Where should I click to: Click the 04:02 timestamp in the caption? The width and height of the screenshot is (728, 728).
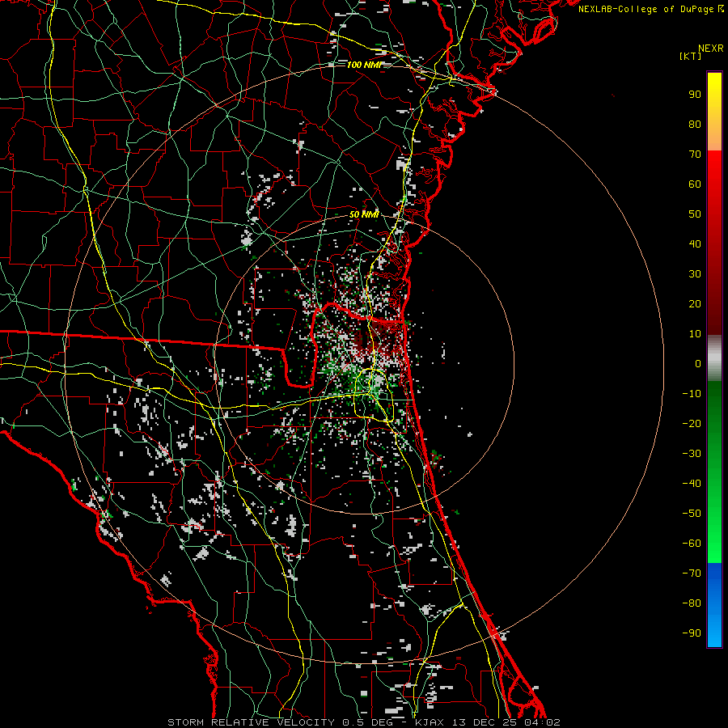(544, 722)
